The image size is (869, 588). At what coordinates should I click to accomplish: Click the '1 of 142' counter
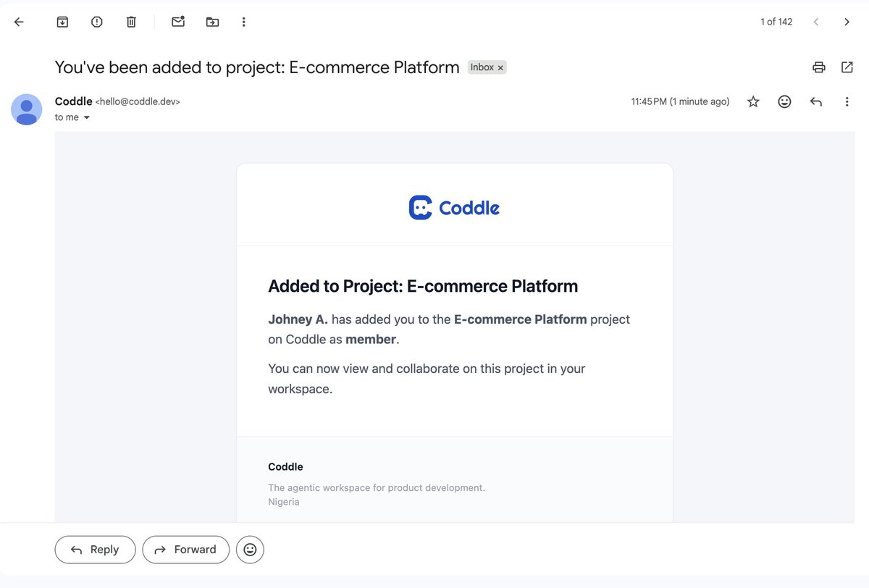tap(776, 22)
